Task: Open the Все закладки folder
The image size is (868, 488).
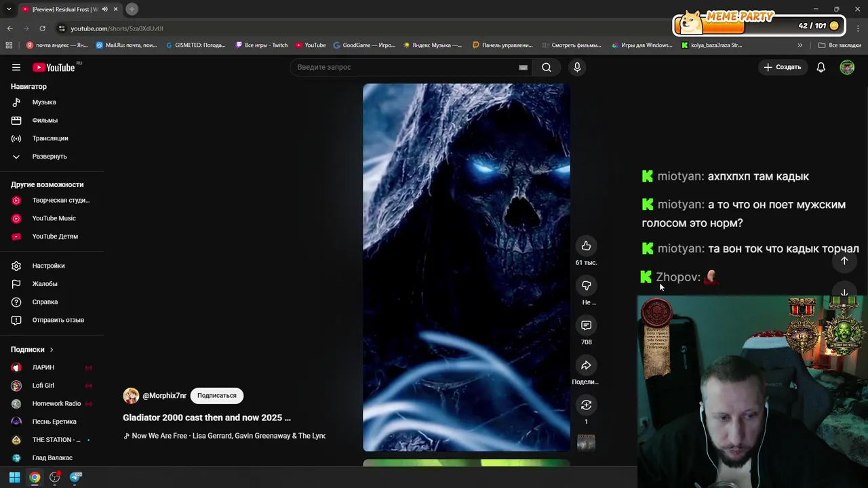Action: click(840, 45)
